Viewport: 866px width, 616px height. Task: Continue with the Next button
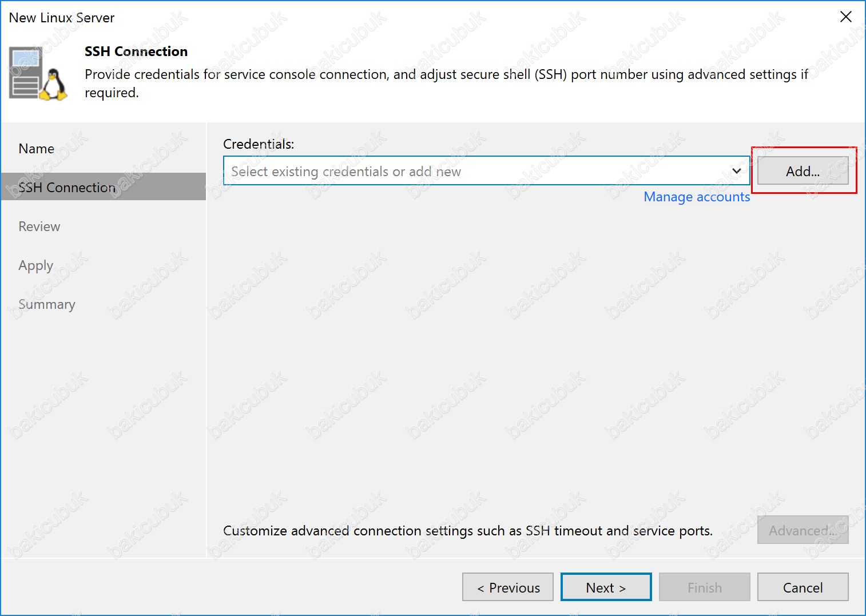[x=606, y=587]
